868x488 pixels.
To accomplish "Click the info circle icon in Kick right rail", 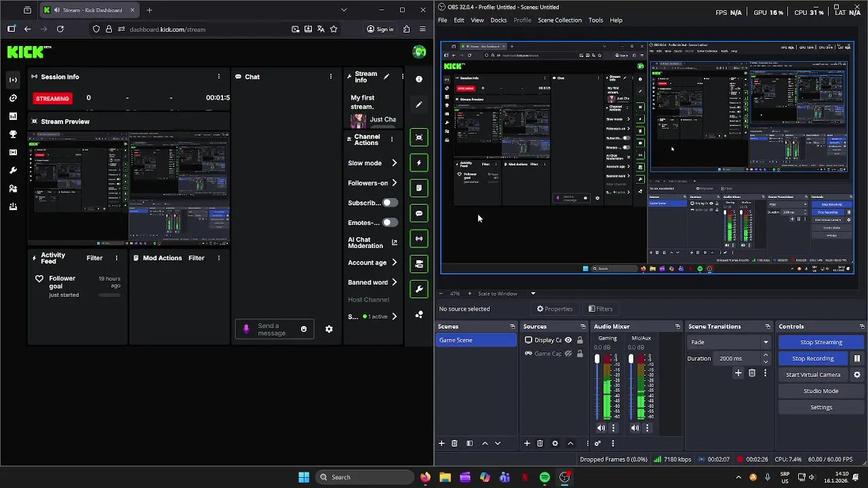I will 419,79.
